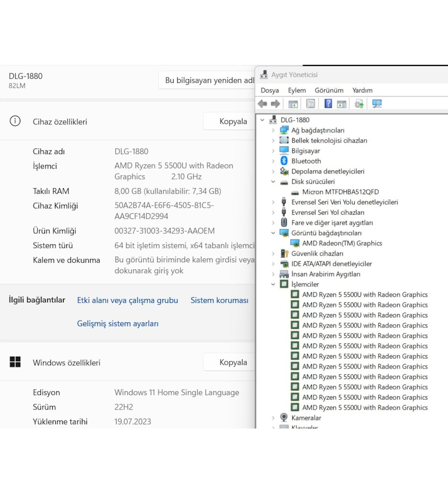Image resolution: width=448 pixels, height=493 pixels.
Task: Click the IDE ATA/ATAPI denetleyiciler icon
Action: [284, 264]
